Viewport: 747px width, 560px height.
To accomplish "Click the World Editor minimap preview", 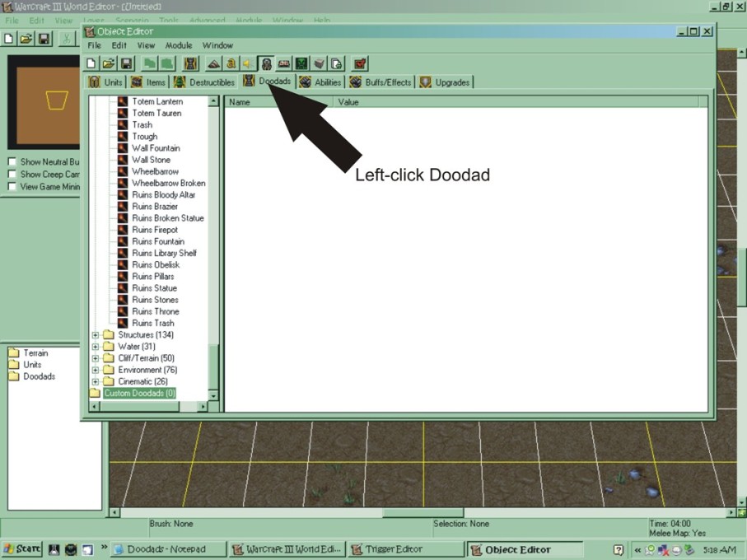I will (44, 102).
